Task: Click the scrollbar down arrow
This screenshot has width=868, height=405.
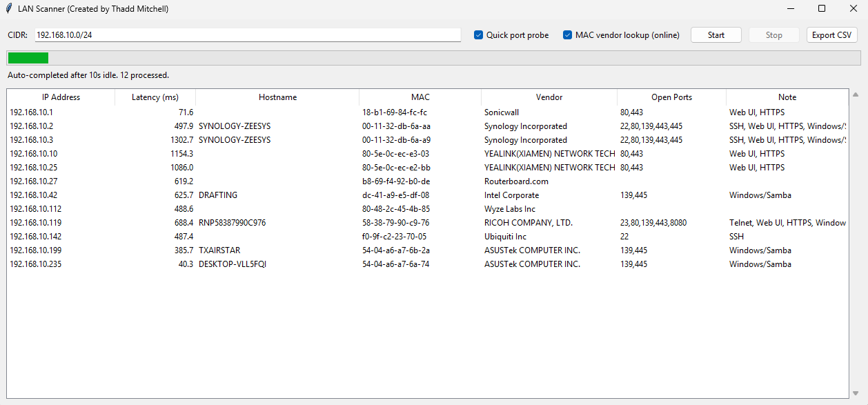Action: pos(856,393)
